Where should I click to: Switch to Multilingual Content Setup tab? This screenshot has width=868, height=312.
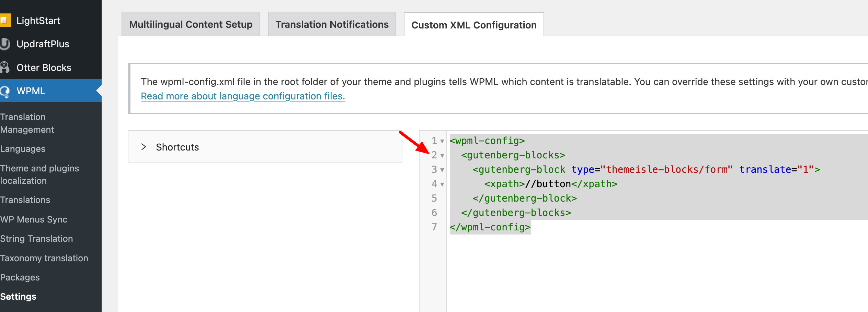pos(191,24)
